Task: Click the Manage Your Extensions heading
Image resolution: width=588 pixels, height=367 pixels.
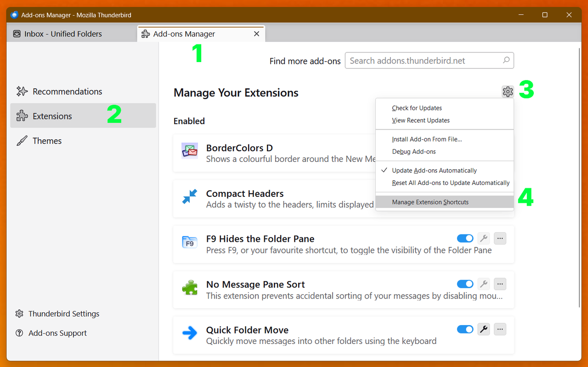Action: click(236, 92)
